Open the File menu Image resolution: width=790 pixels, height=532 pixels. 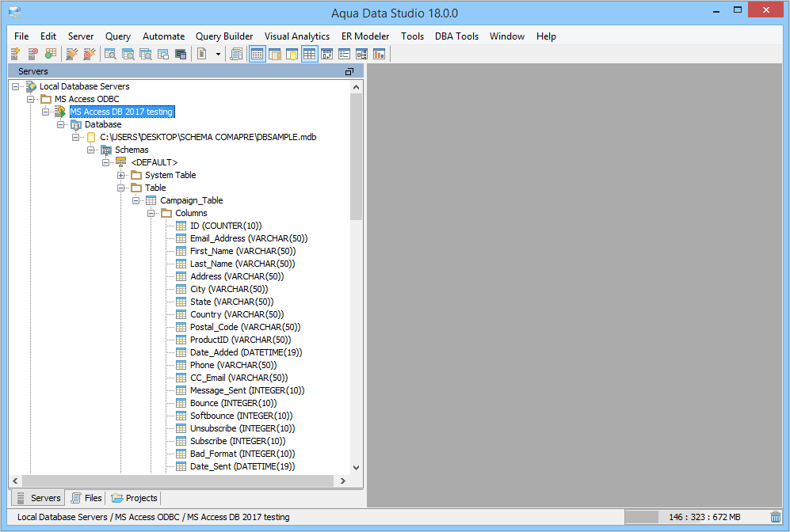tap(21, 36)
